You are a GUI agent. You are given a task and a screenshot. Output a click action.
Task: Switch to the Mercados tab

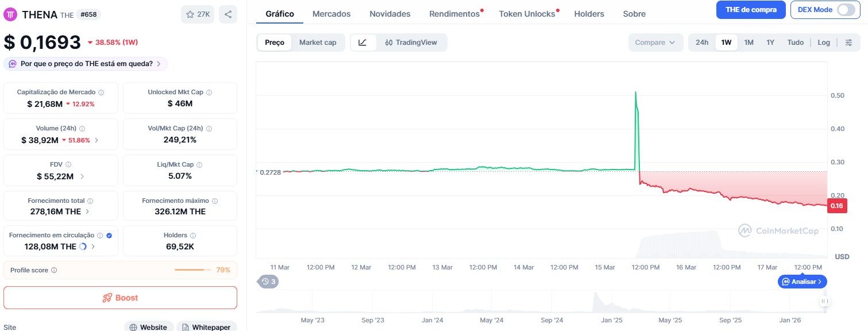pyautogui.click(x=331, y=14)
